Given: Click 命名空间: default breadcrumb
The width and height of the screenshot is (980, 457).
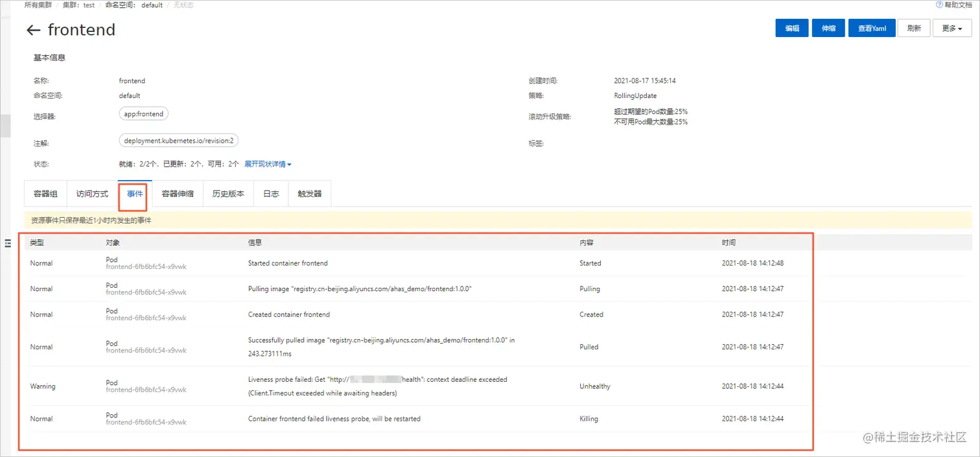Looking at the screenshot, I should [x=134, y=5].
